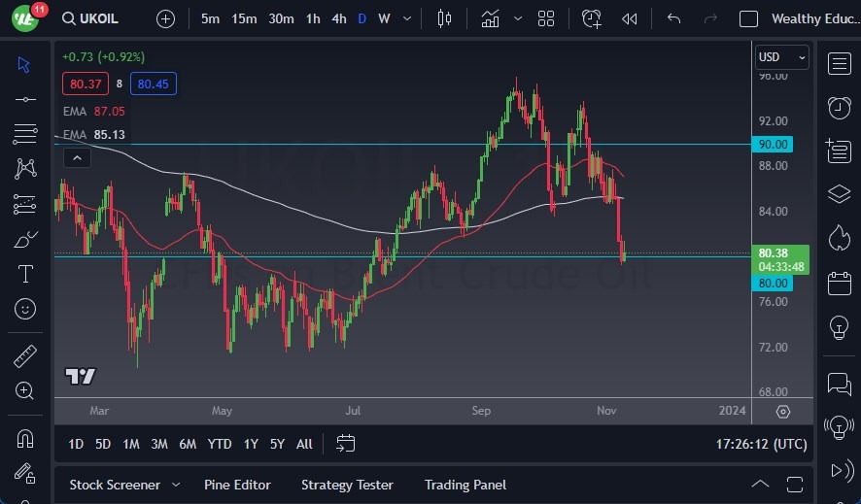Expand the Stock Screener dropdown arrow
Image resolution: width=861 pixels, height=504 pixels.
coord(176,485)
